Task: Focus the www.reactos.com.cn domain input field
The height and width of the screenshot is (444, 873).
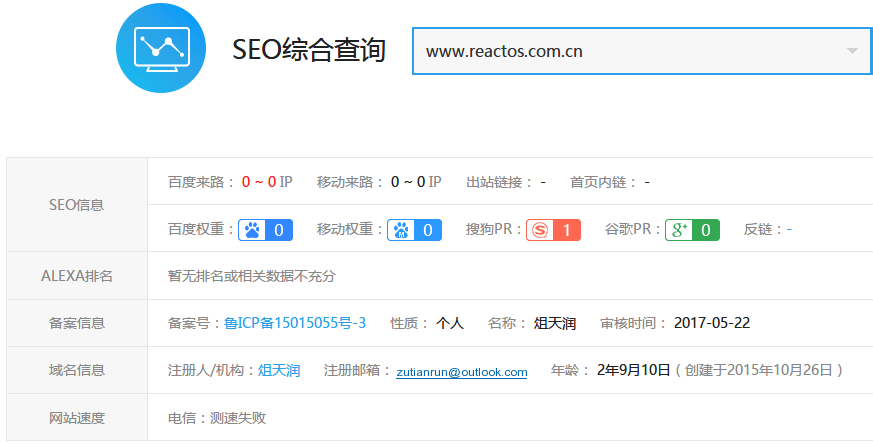Action: [x=642, y=51]
